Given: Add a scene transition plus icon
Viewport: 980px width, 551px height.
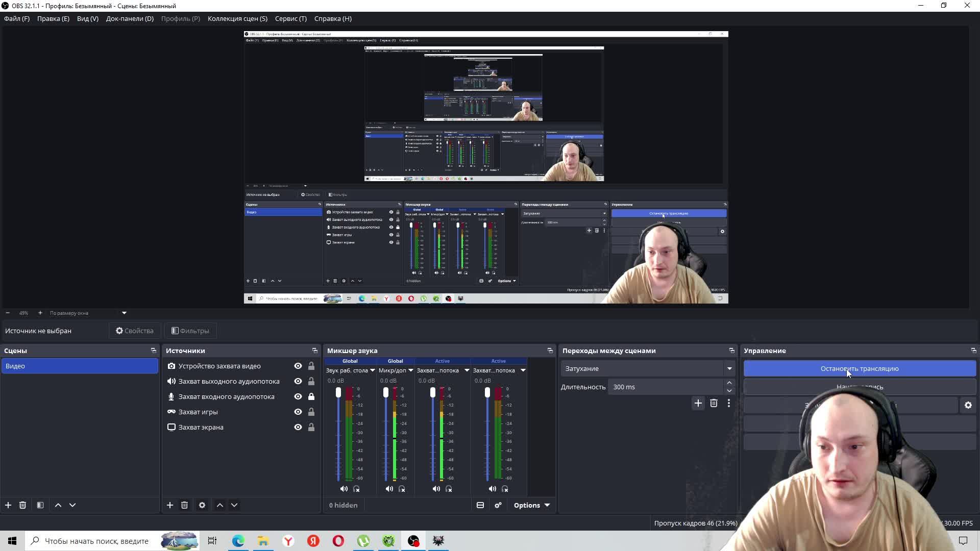Looking at the screenshot, I should point(698,404).
